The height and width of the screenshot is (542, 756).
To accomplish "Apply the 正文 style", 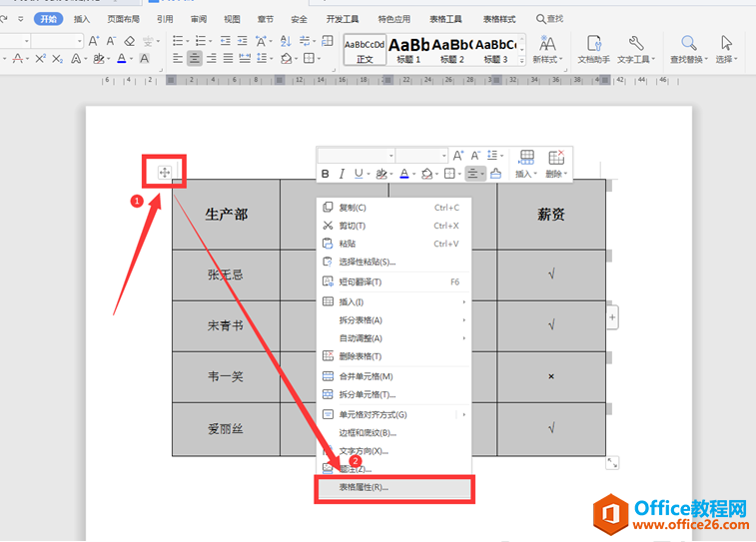I will pyautogui.click(x=365, y=50).
